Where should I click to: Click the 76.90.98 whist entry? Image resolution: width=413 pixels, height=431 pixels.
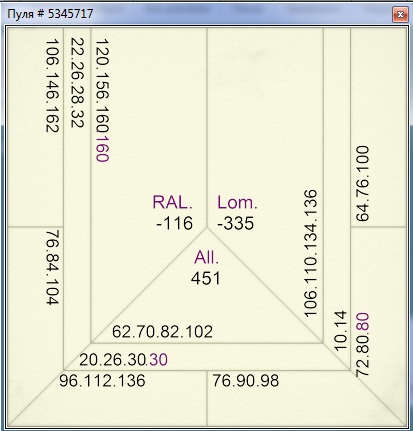pyautogui.click(x=246, y=381)
